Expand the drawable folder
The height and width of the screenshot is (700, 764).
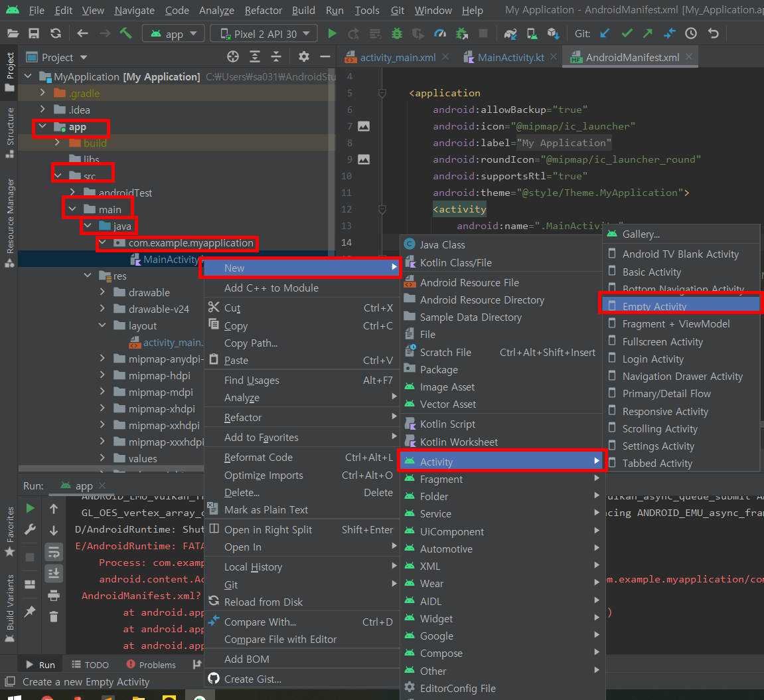[x=102, y=292]
